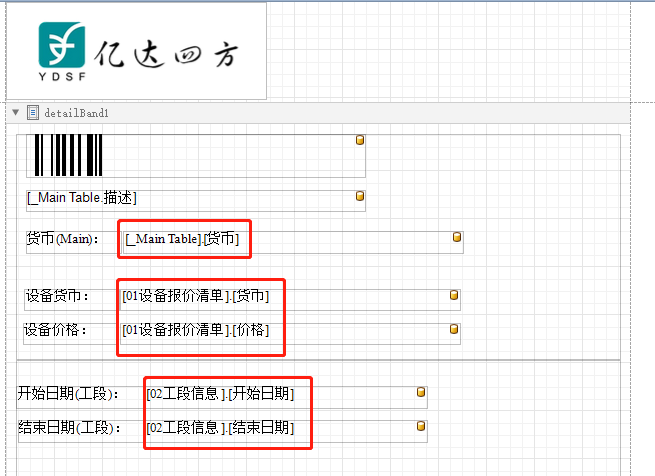Select the [_Main Table].[货币] data field
The height and width of the screenshot is (476, 655).
(182, 239)
